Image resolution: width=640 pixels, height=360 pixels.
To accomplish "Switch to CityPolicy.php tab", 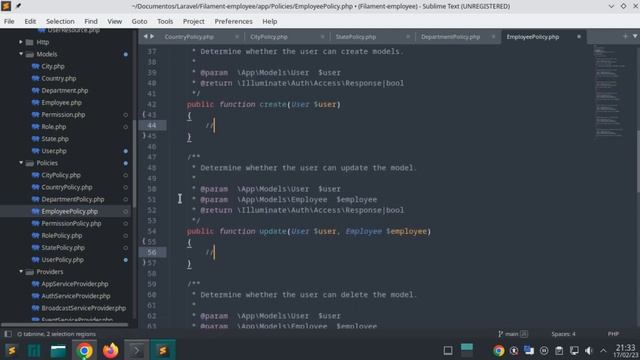I will [269, 37].
